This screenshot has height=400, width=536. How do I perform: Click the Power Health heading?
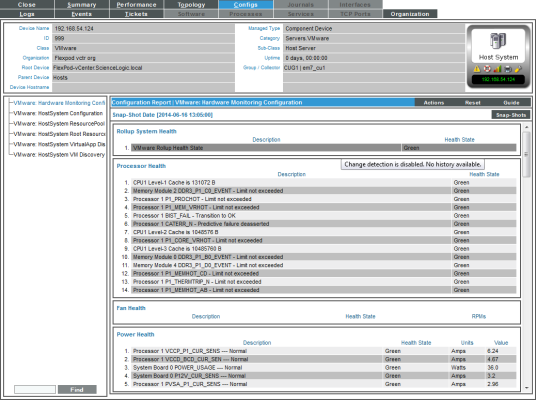pyautogui.click(x=135, y=334)
